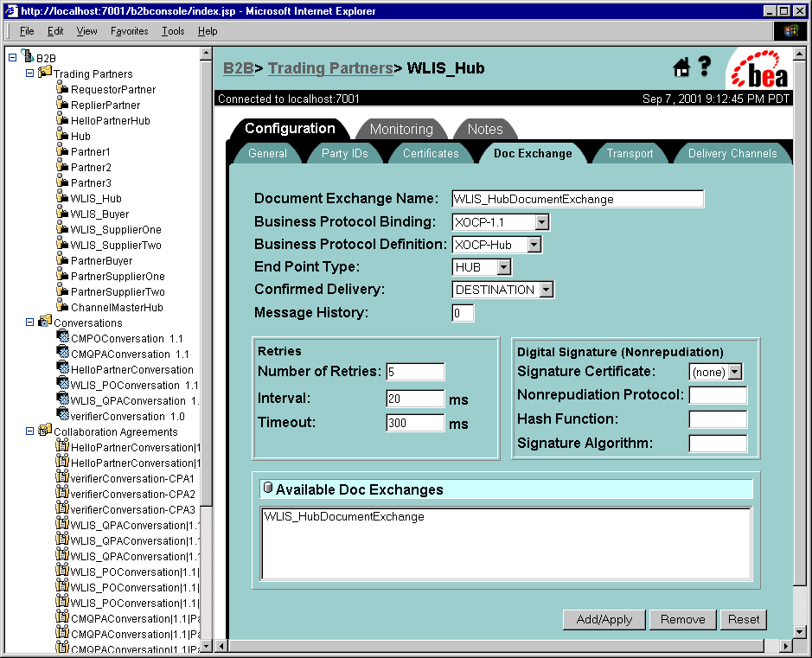This screenshot has height=658, width=812.
Task: Switch to the Monitoring tab
Action: (401, 129)
